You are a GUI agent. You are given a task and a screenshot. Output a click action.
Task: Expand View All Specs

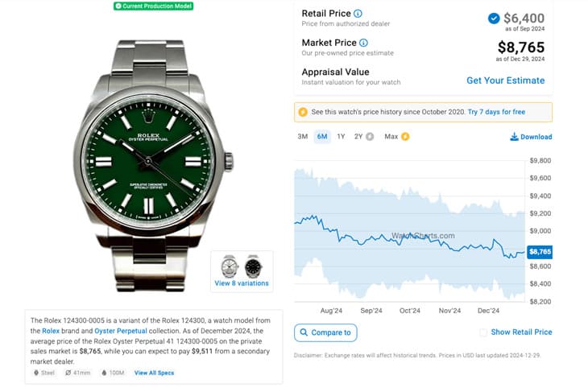(x=154, y=373)
